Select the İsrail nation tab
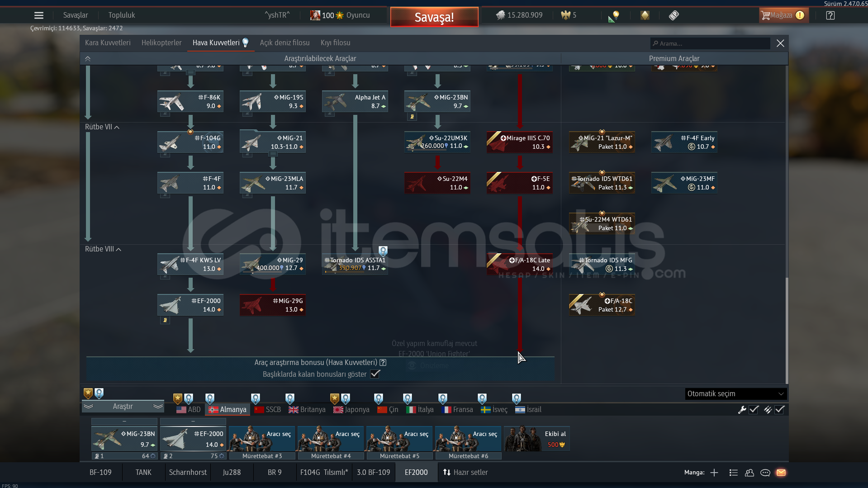868x488 pixels. [x=528, y=410]
